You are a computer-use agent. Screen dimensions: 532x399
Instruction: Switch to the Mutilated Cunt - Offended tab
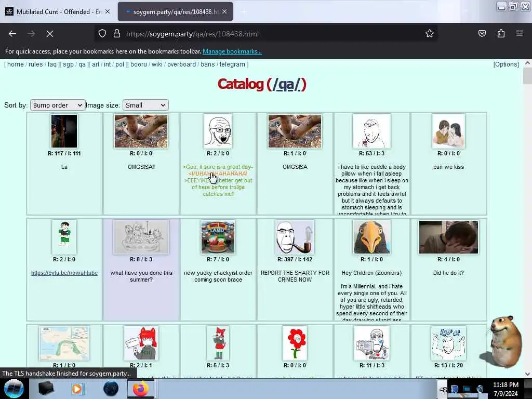pyautogui.click(x=58, y=11)
